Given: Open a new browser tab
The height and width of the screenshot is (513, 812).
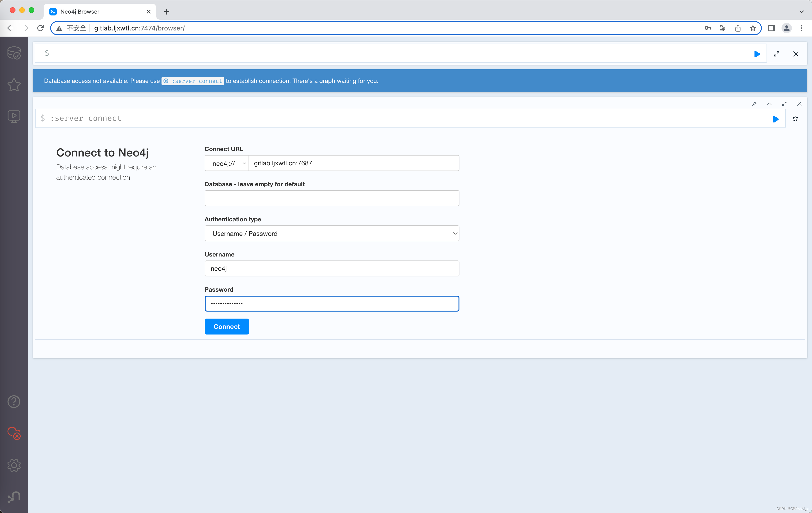Looking at the screenshot, I should 166,11.
